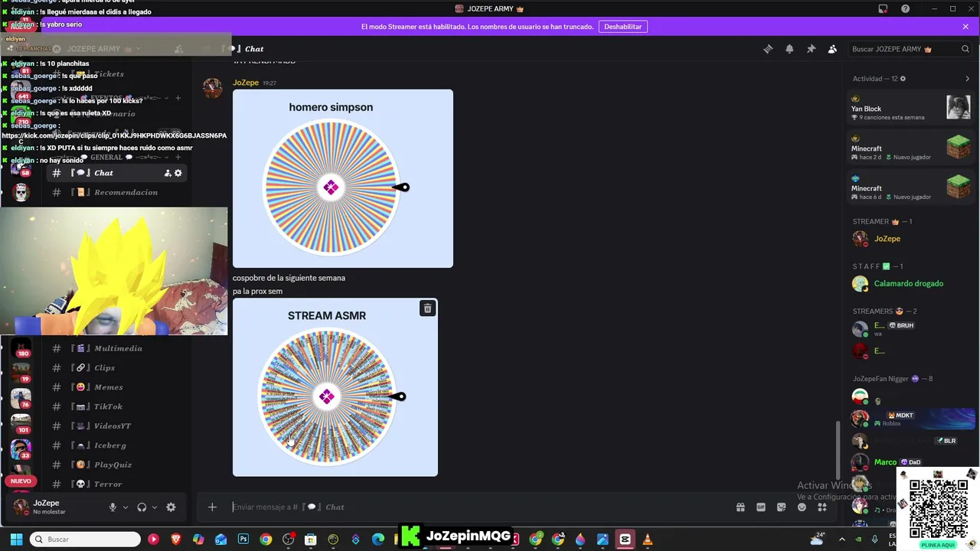The width and height of the screenshot is (980, 551).
Task: Click the plus attachment button
Action: click(x=212, y=507)
